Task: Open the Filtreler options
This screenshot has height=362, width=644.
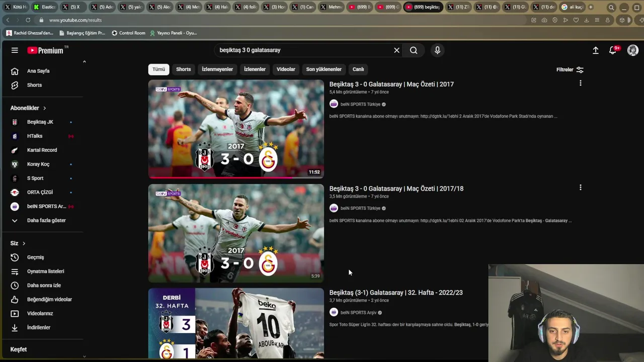Action: [x=570, y=70]
